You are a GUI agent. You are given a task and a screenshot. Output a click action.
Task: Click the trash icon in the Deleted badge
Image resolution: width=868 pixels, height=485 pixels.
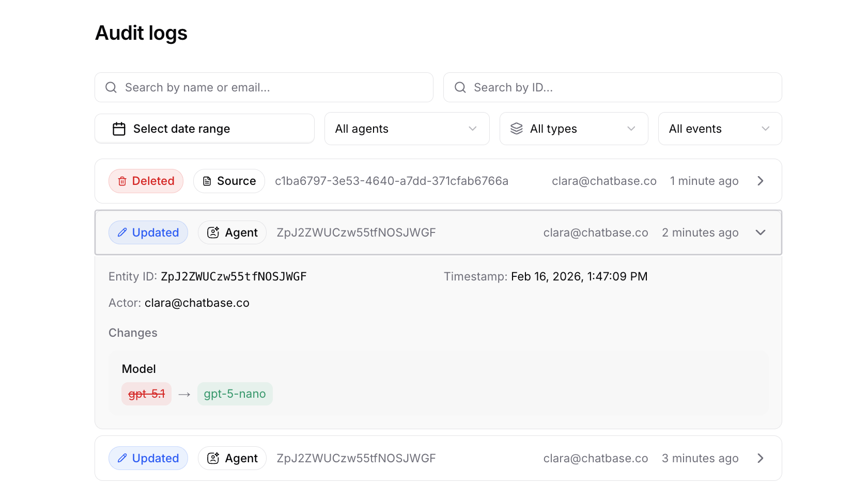click(122, 181)
